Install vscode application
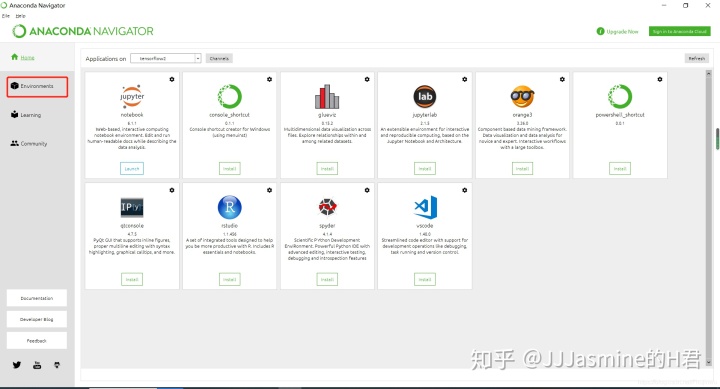720x389 pixels. [425, 279]
